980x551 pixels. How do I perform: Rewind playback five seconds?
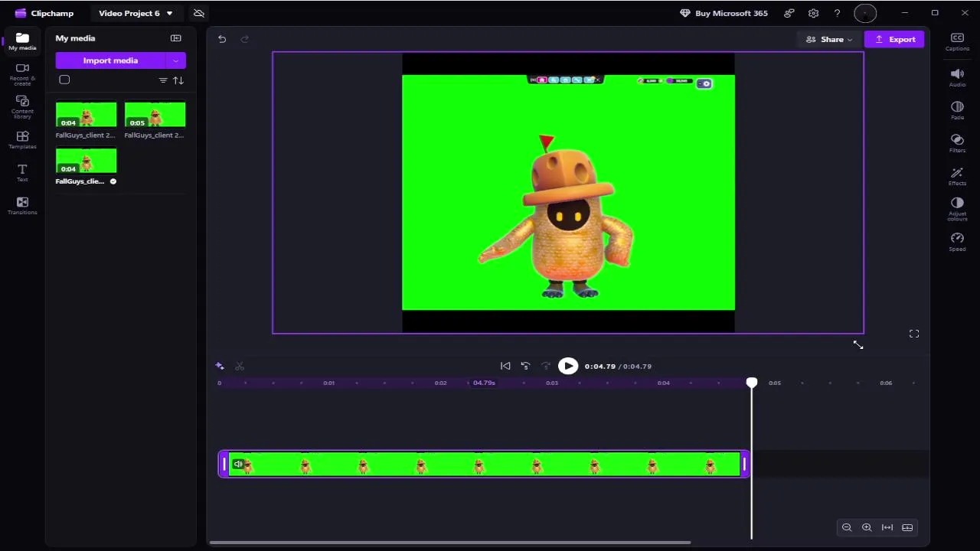tap(525, 367)
